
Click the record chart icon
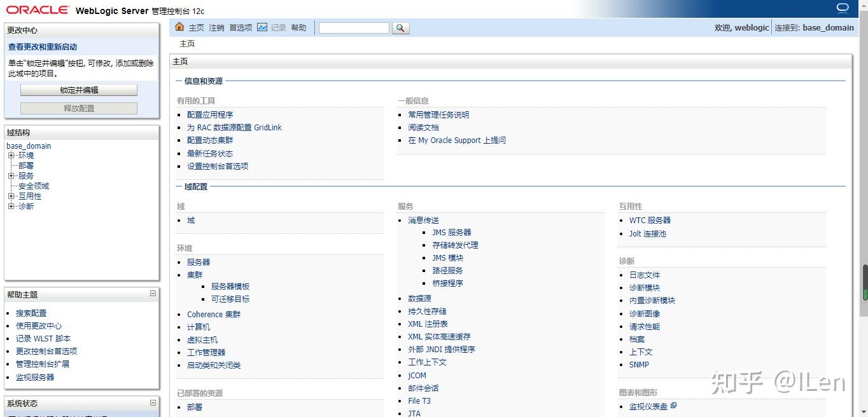coord(262,27)
